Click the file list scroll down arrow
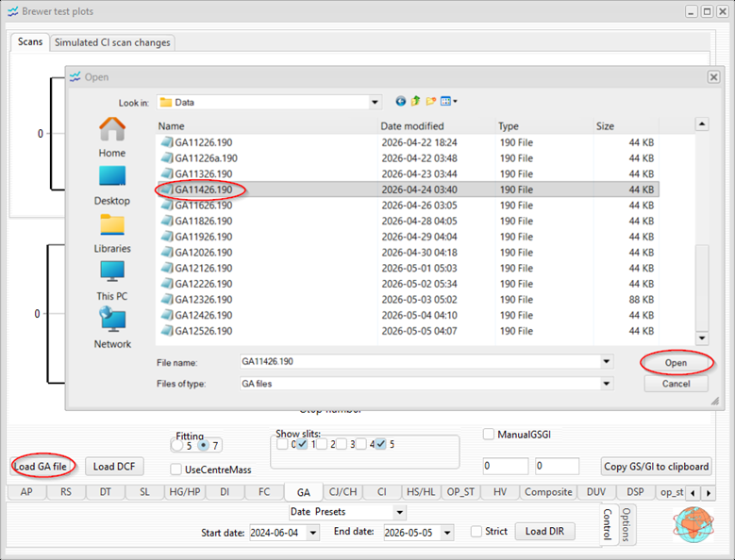The image size is (735, 560). pyautogui.click(x=702, y=338)
